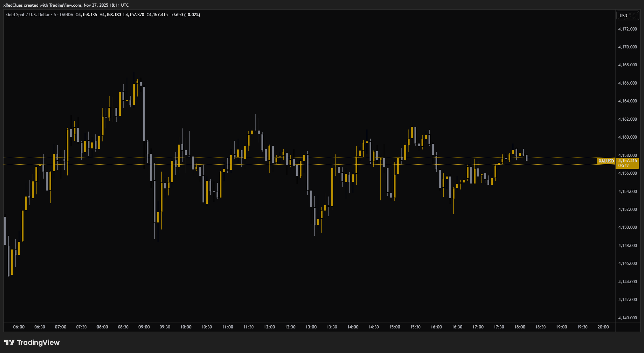644x353 pixels.
Task: Click the current price label 4,157.415
Action: pos(628,161)
